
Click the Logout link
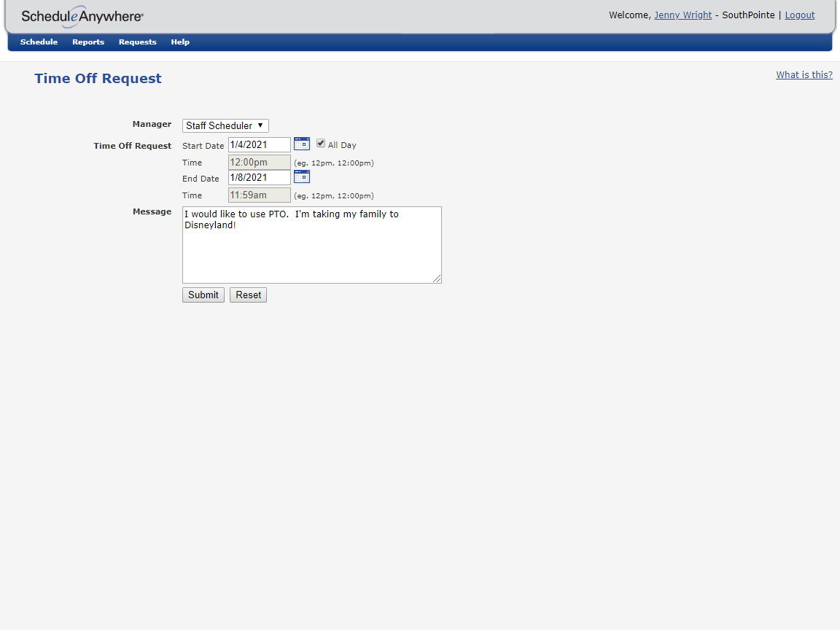[799, 15]
